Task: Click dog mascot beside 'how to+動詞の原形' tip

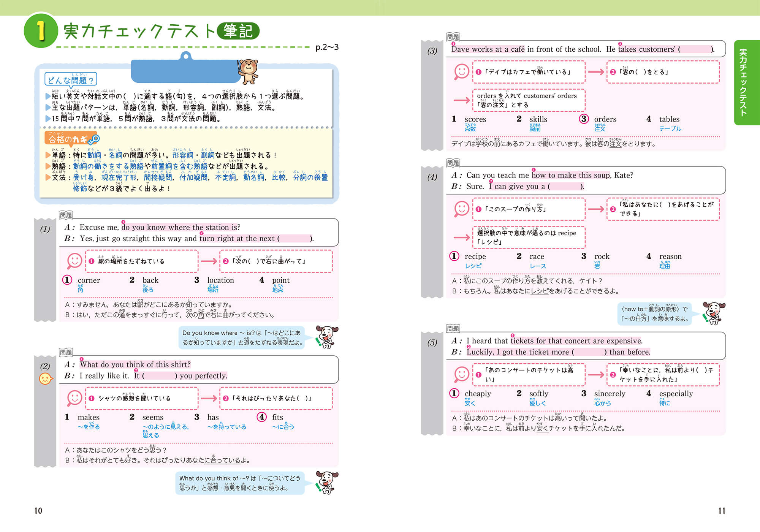Action: point(714,313)
